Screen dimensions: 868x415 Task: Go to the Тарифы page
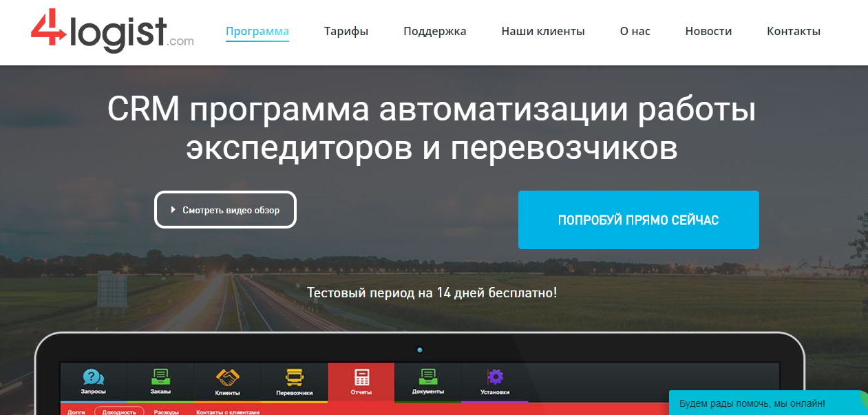tap(346, 31)
